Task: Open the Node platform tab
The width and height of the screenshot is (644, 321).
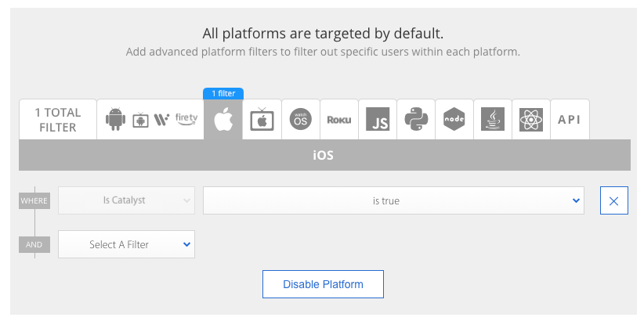Action: [x=454, y=120]
